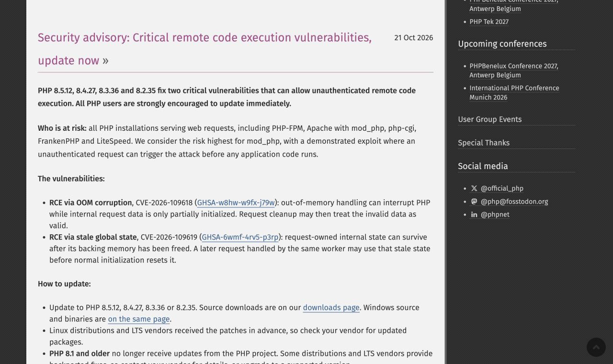Click the 'Who is at risk:' label

pos(62,128)
